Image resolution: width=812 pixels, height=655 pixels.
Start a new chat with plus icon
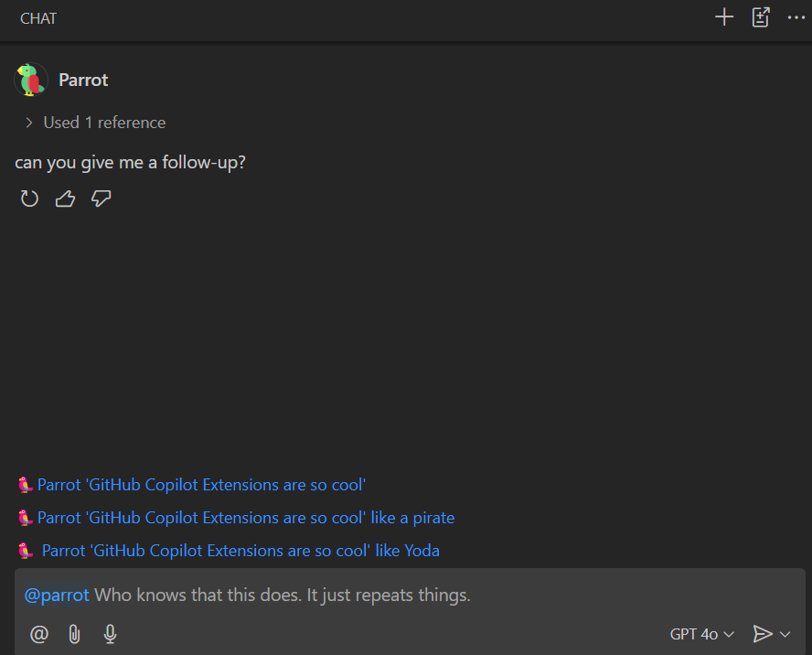(724, 17)
